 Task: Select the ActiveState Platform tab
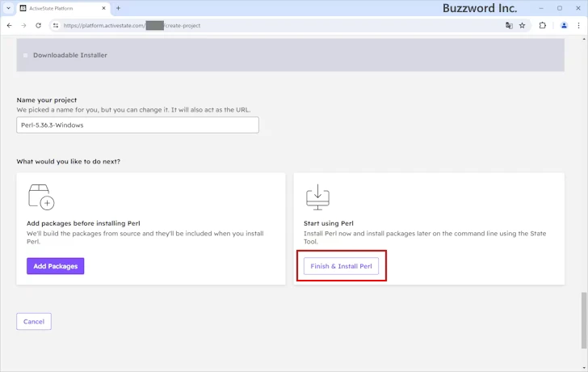point(63,8)
